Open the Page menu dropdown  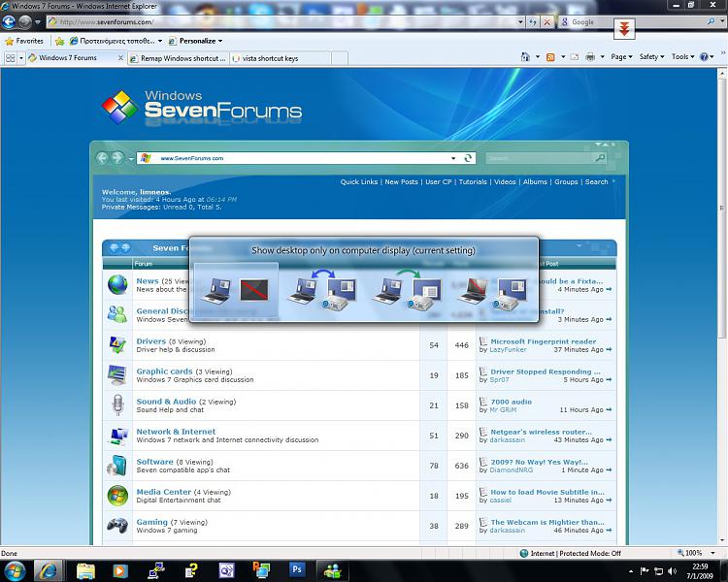click(621, 56)
